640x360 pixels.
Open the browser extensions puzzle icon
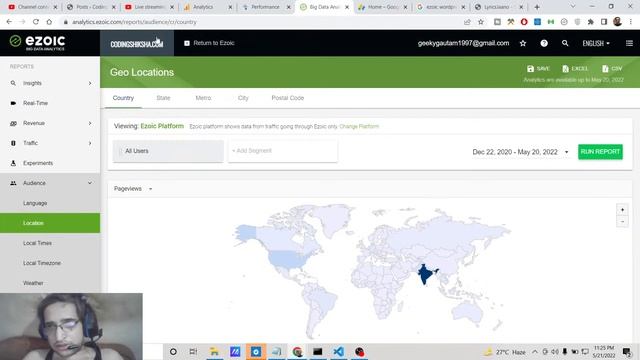[x=591, y=22]
